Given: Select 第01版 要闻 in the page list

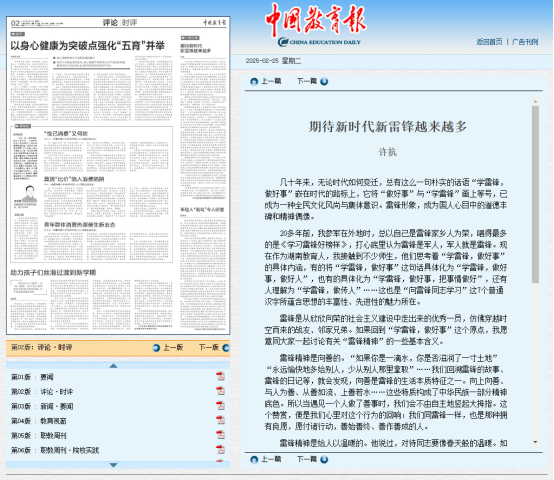Looking at the screenshot, I should [32, 377].
